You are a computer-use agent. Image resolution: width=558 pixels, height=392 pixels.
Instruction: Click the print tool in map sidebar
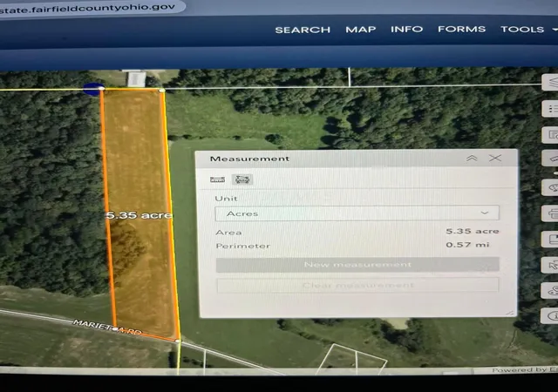tap(550, 213)
